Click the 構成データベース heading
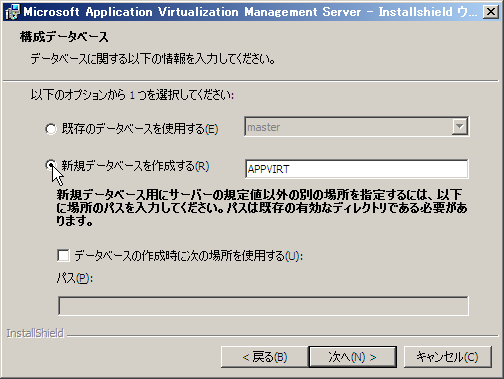Image resolution: width=504 pixels, height=379 pixels. pos(64,37)
